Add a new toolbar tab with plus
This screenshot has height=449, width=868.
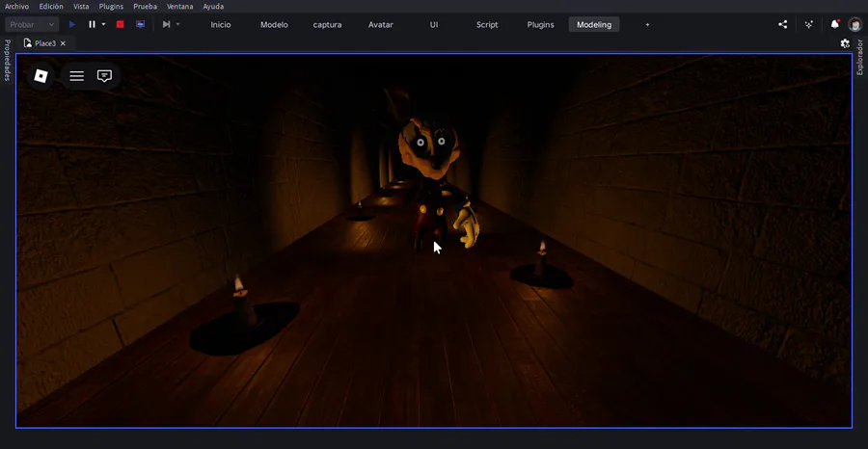(647, 24)
